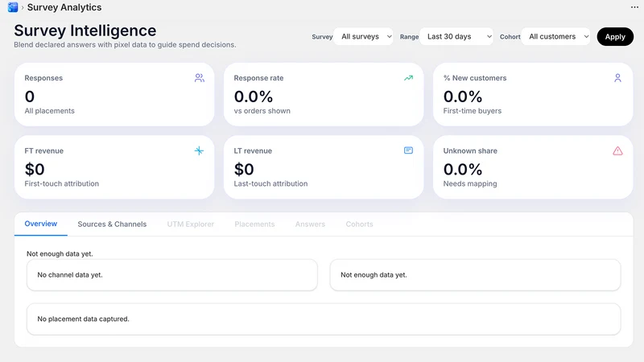The image size is (644, 362).
Task: Click the 'Cohort' filter label
Action: [x=510, y=36]
